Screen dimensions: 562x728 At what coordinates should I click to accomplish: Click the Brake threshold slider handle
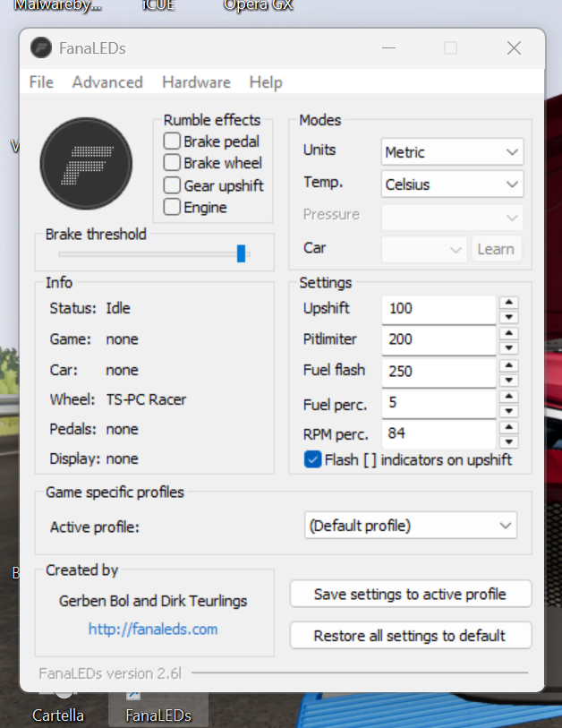click(x=241, y=253)
